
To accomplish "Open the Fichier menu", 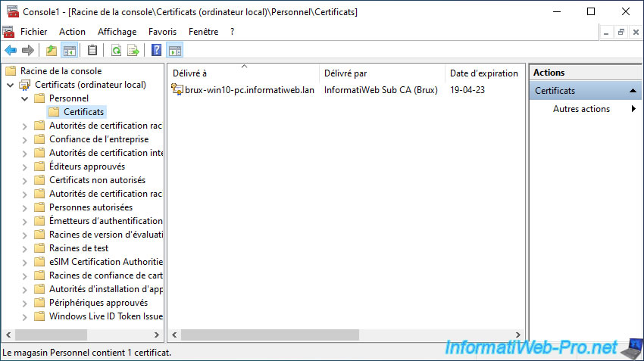I will pos(33,32).
